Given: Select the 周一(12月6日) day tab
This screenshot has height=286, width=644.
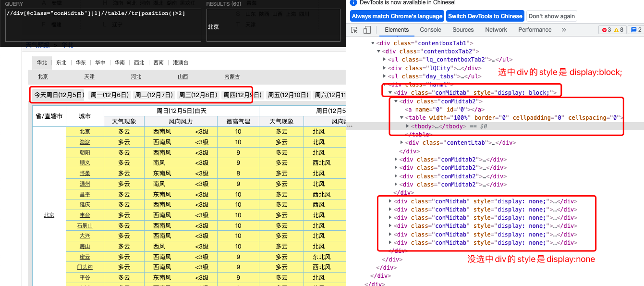Looking at the screenshot, I should 110,95.
